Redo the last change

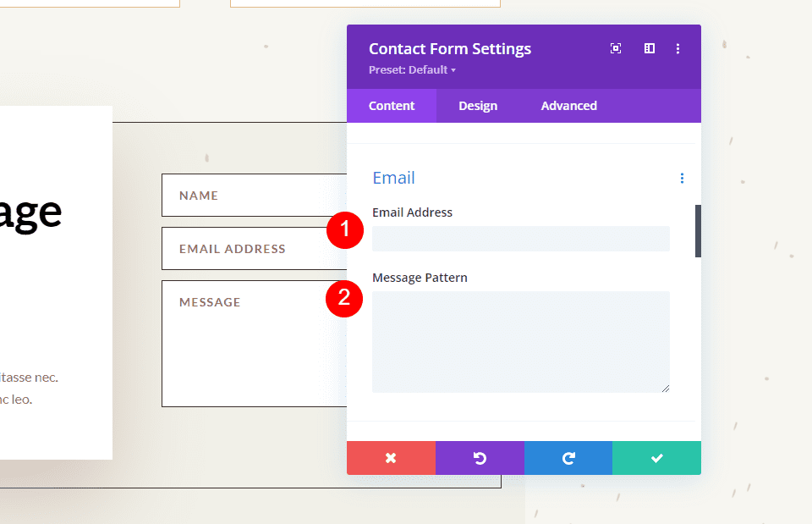568,458
